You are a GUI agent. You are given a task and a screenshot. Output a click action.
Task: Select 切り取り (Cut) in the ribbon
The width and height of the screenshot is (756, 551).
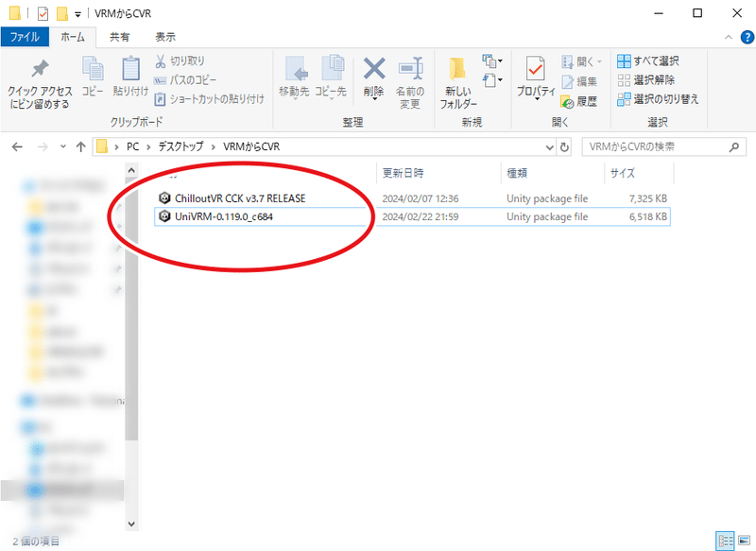(x=180, y=61)
